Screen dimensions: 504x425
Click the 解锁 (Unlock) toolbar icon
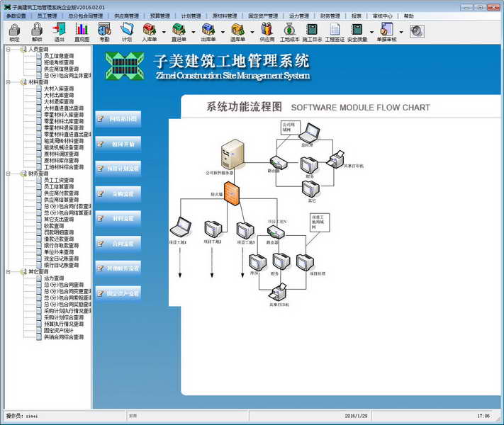[x=37, y=31]
